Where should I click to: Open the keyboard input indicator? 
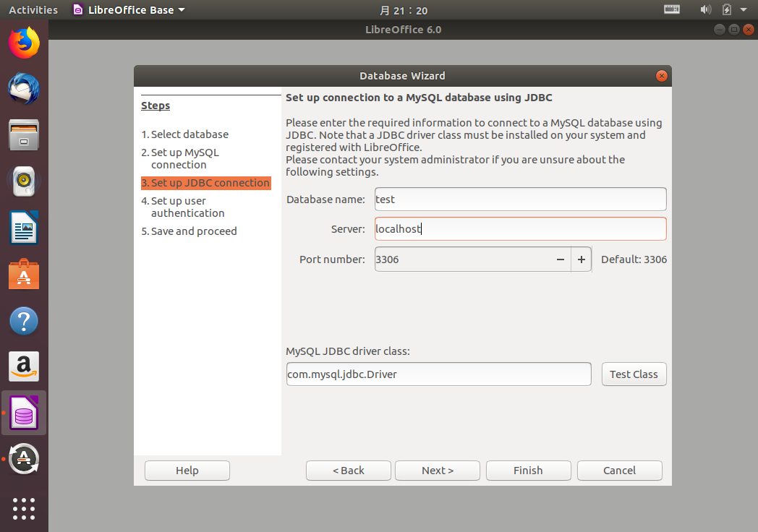coord(671,9)
